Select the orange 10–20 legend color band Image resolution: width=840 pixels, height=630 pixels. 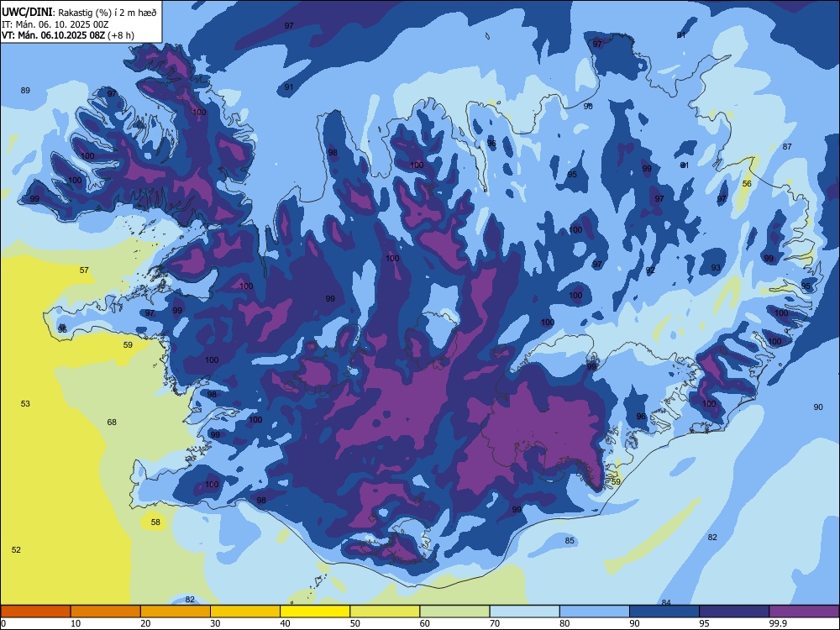pyautogui.click(x=106, y=612)
